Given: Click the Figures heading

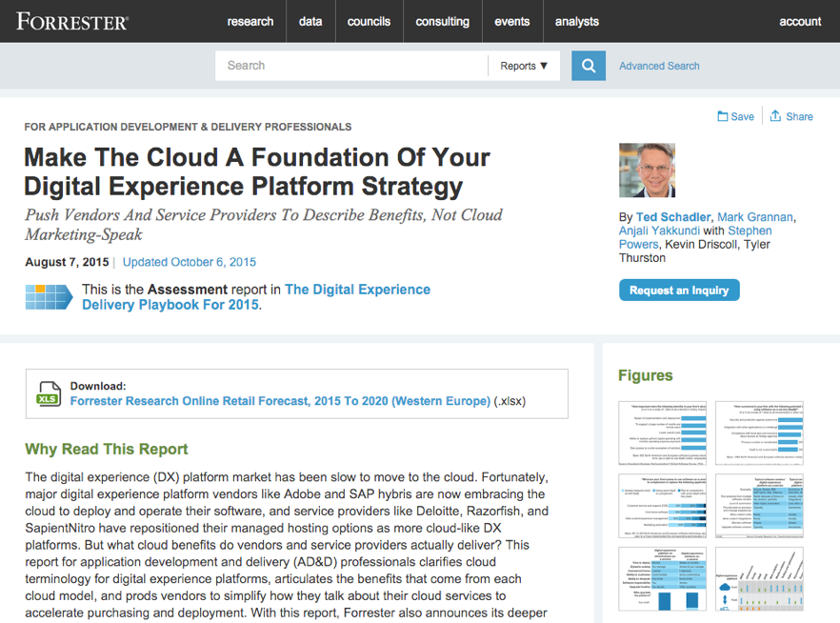Looking at the screenshot, I should click(x=646, y=375).
